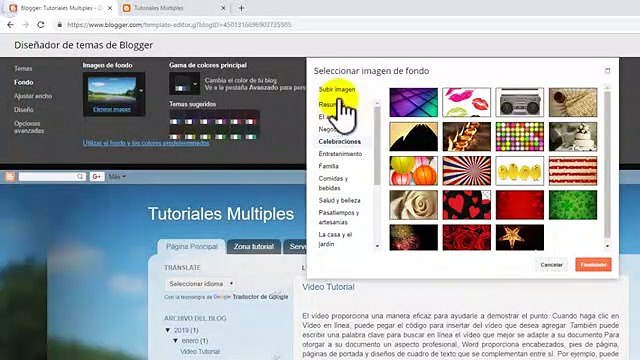Close the Seleccionar imagen de fondo dialog
This screenshot has width=640, height=360.
607,71
